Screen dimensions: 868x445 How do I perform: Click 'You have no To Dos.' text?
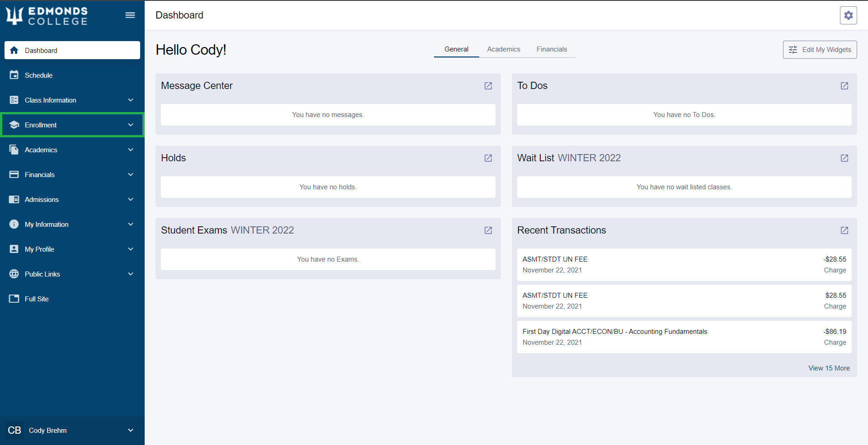(684, 115)
